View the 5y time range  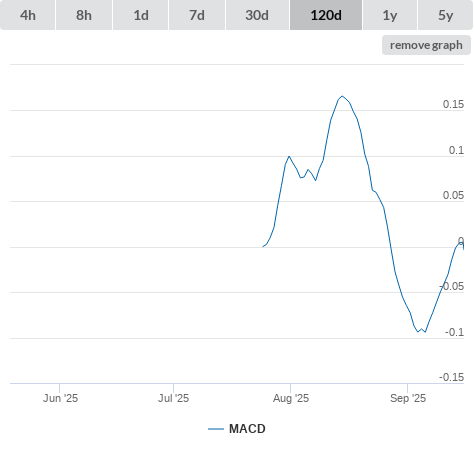446,15
